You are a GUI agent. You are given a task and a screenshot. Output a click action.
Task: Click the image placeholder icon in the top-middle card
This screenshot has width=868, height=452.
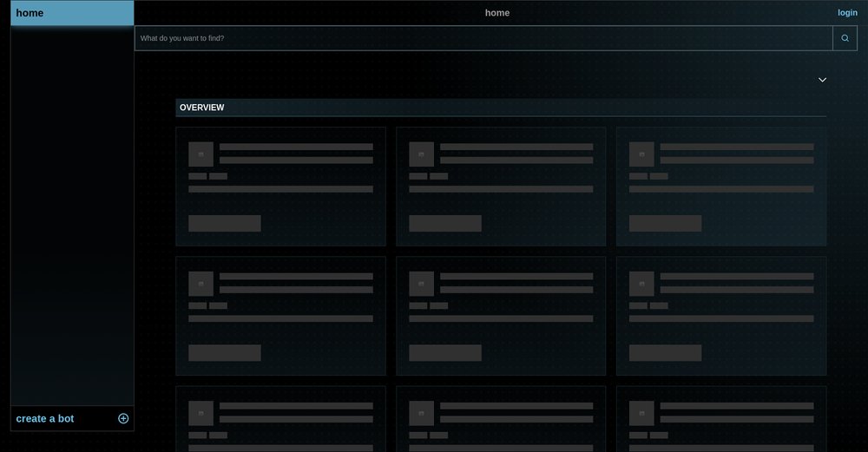point(421,154)
